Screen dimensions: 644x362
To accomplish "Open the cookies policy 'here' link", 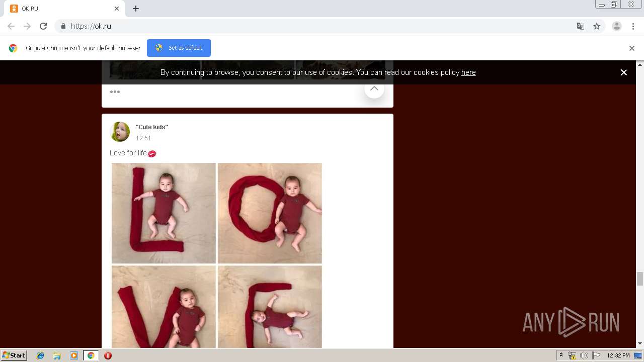I will (468, 72).
